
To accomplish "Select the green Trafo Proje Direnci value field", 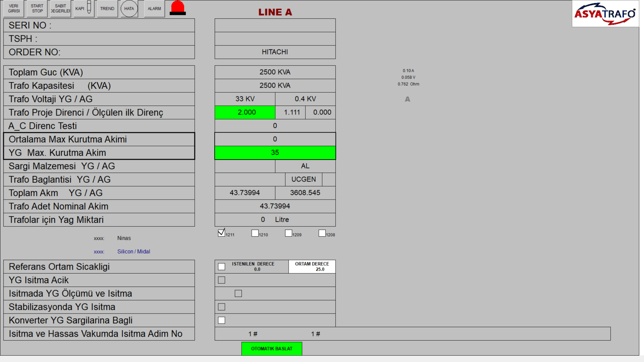I will coord(245,112).
